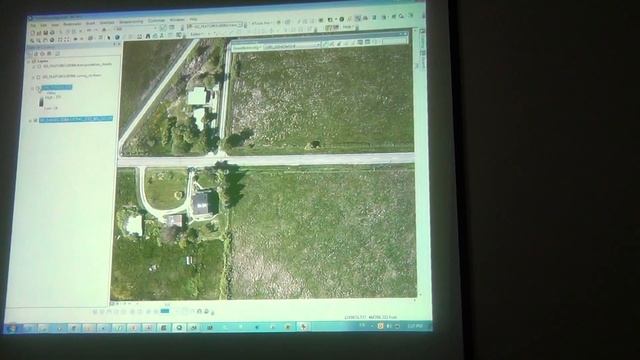Toggle the second layer's checkbox
Screen dimensions: 640x360
39,77
